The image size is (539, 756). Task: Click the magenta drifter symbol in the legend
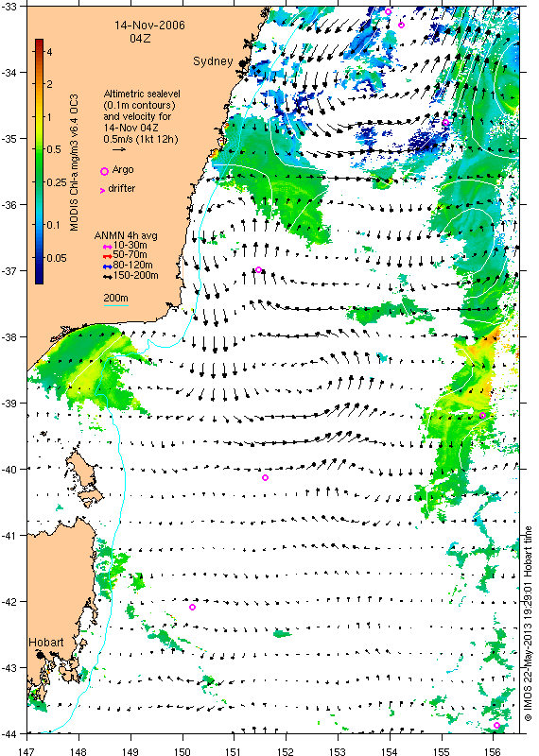tap(102, 191)
